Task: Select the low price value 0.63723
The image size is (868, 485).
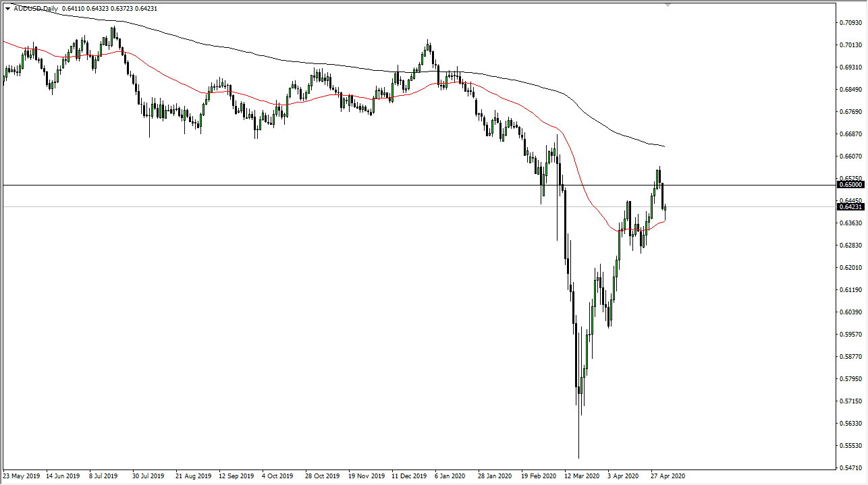Action: [124, 9]
